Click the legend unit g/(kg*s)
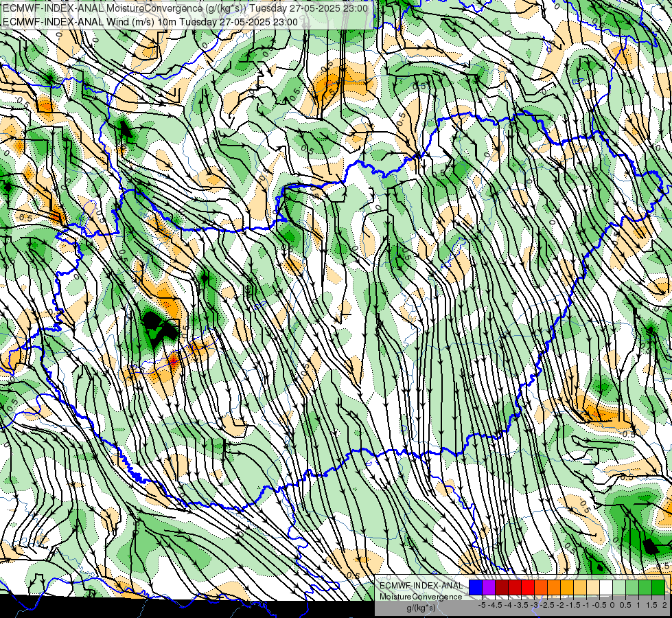The height and width of the screenshot is (618, 672). tap(421, 608)
